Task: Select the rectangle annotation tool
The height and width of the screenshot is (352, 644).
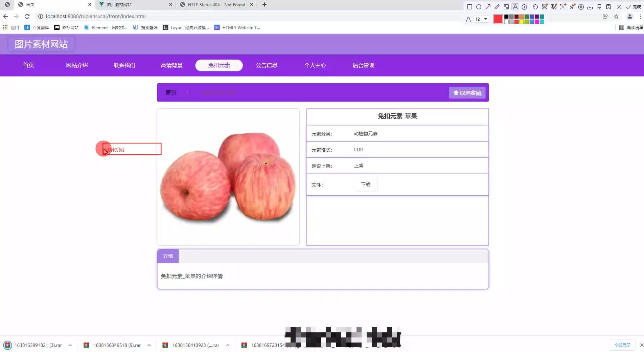Action: click(x=470, y=7)
